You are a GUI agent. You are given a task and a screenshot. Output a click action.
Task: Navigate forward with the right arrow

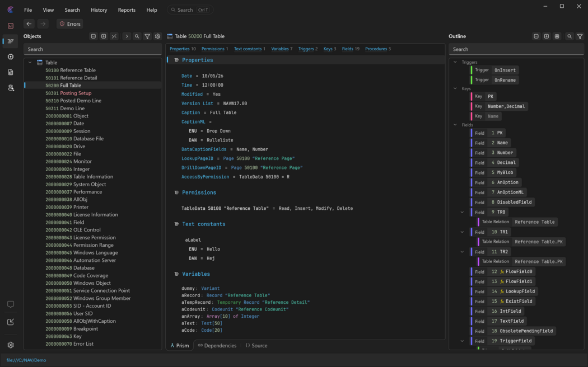pyautogui.click(x=43, y=24)
